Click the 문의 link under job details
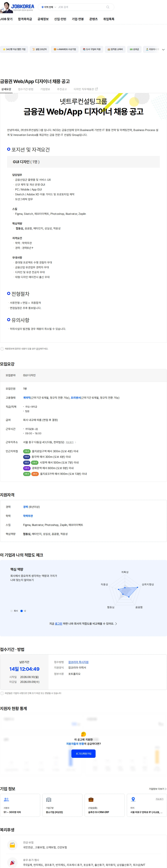Viewport: 167px width, 868px height. (38, 349)
